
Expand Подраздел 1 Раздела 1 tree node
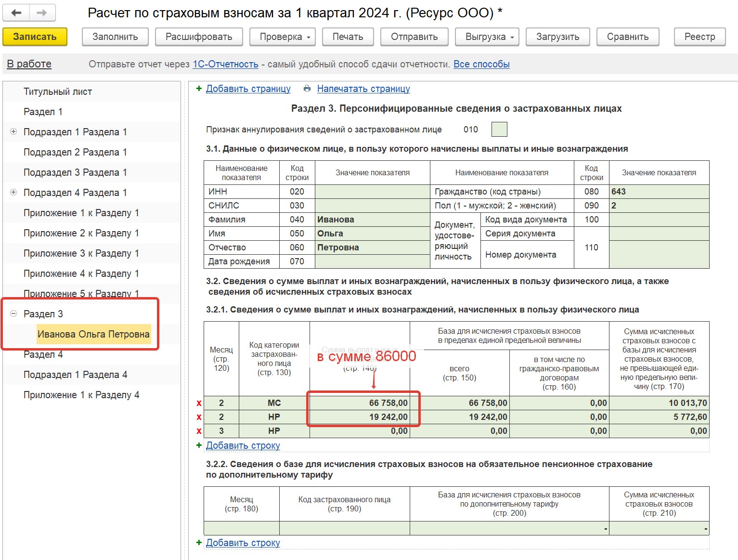click(x=13, y=131)
